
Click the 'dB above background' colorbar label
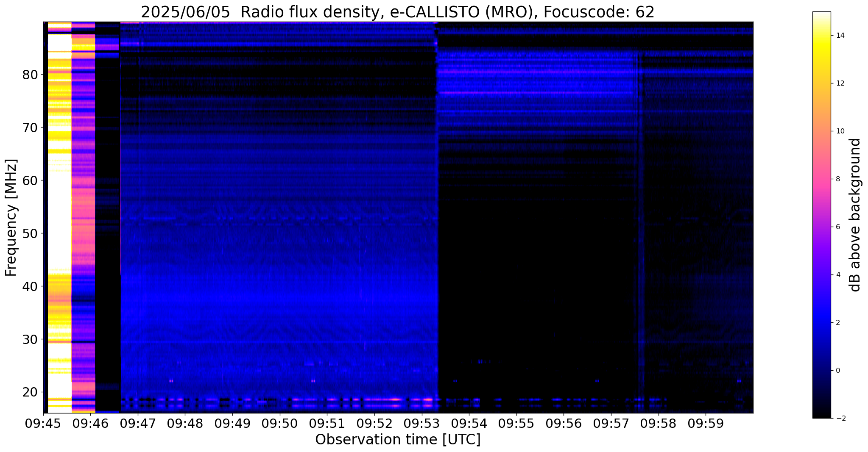point(855,215)
